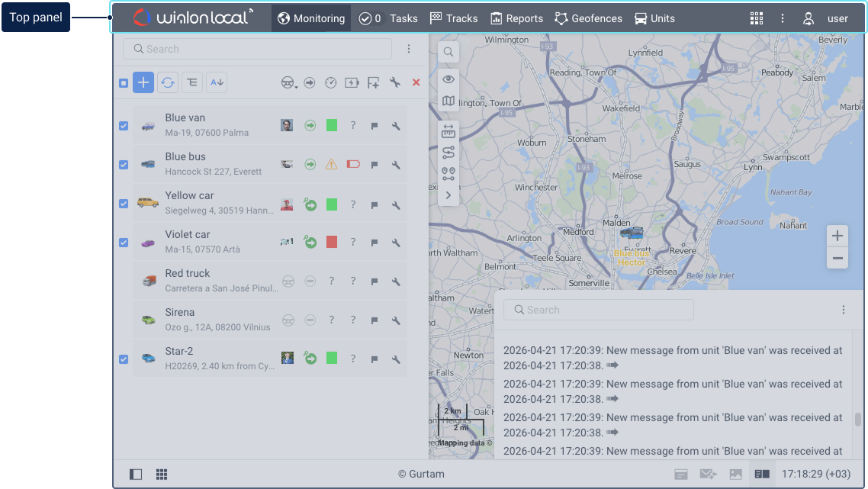Switch to the Reports tab
This screenshot has height=489, width=868.
click(x=516, y=18)
